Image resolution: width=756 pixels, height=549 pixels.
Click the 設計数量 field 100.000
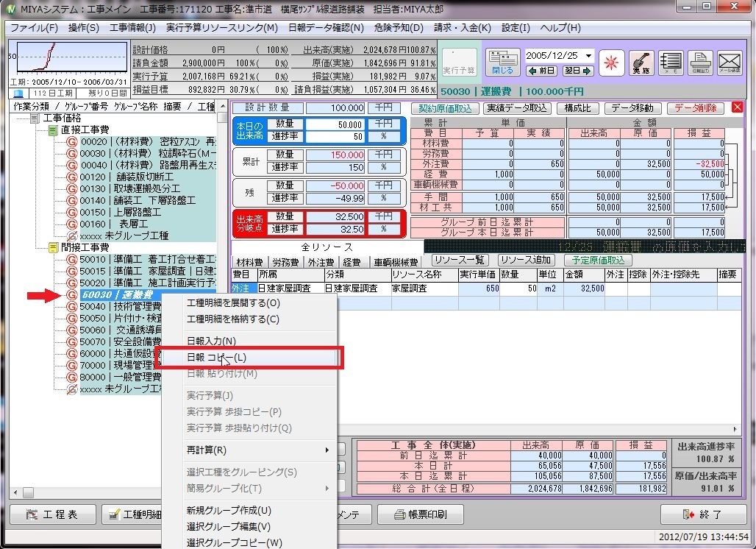coord(335,108)
